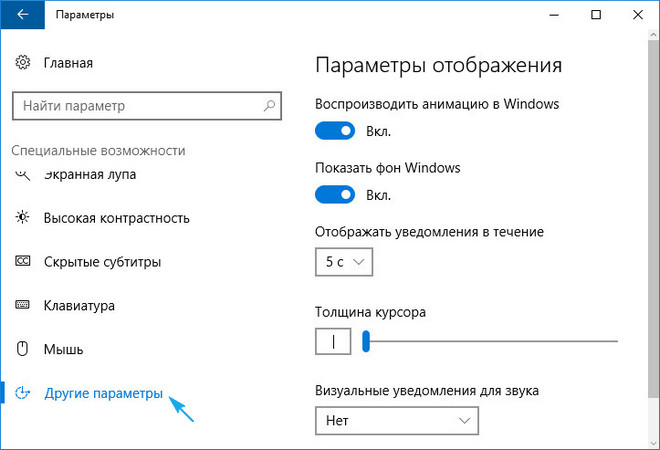Select Высокая контрастность in sidebar
The image size is (660, 450).
116,218
